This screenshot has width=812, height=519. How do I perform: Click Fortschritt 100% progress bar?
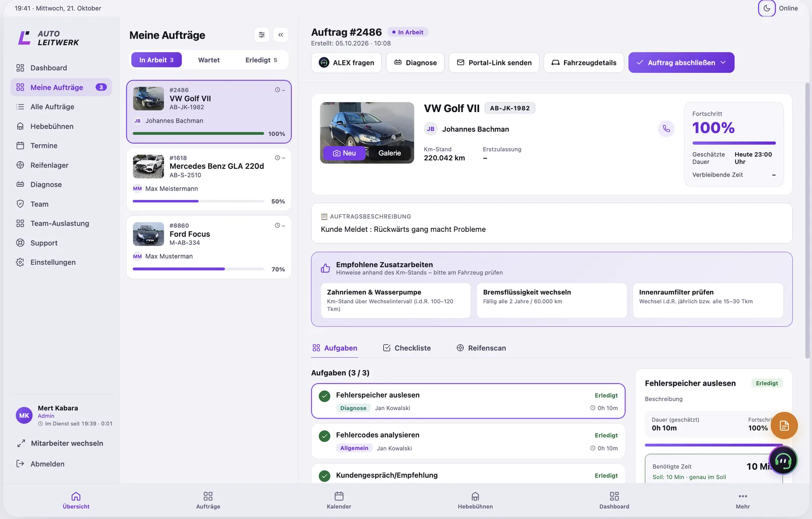tap(734, 143)
